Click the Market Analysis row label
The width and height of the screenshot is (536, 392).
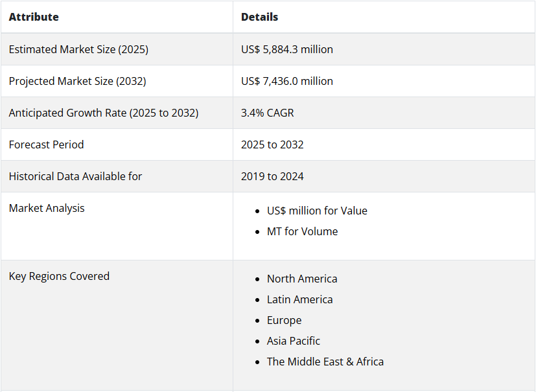[47, 208]
